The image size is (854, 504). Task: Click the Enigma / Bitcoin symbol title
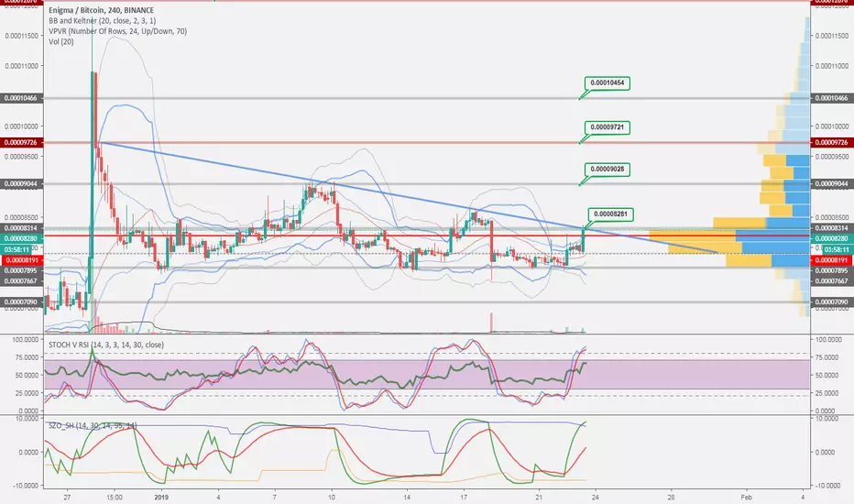point(102,10)
